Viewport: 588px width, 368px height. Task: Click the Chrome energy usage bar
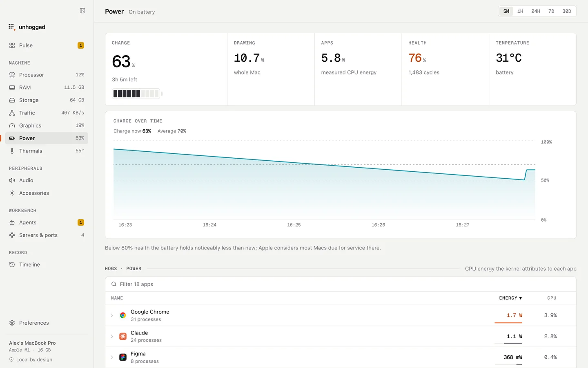coord(508,323)
